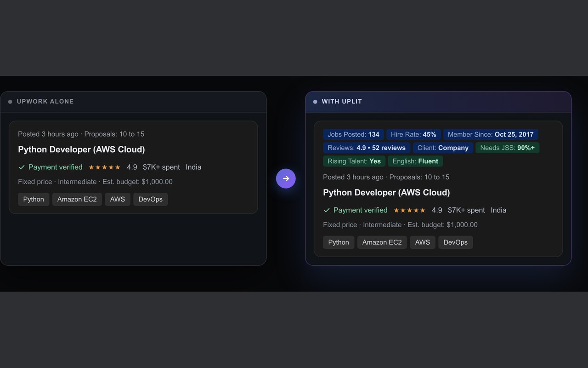
Task: Click the Jobs Posted: 134 badge
Action: [x=354, y=134]
